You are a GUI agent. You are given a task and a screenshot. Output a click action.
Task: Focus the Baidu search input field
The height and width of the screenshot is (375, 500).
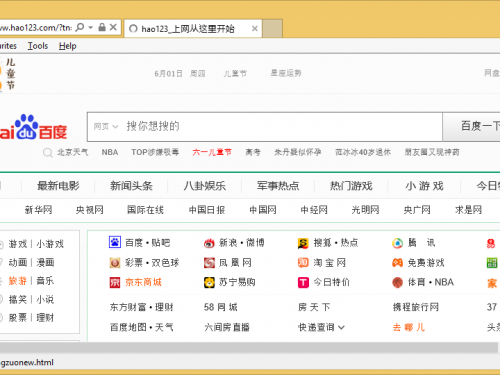point(265,127)
